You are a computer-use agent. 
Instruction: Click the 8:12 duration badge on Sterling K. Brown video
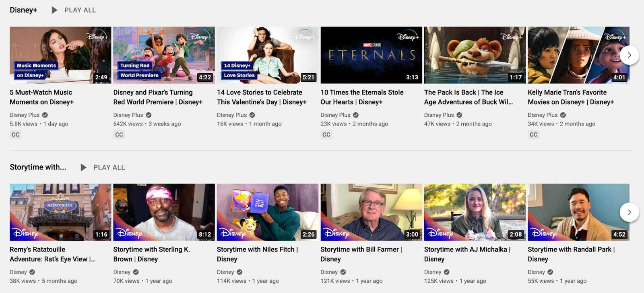[x=205, y=234]
